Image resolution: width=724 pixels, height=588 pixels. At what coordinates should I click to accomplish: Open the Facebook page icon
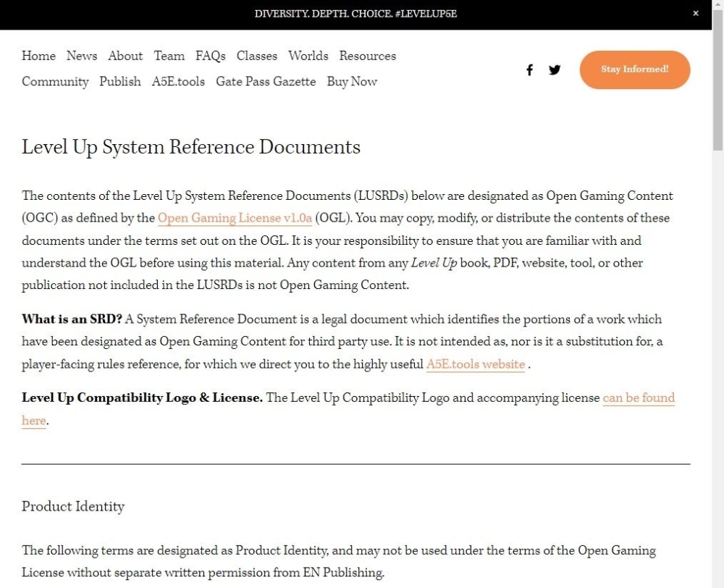coord(530,70)
